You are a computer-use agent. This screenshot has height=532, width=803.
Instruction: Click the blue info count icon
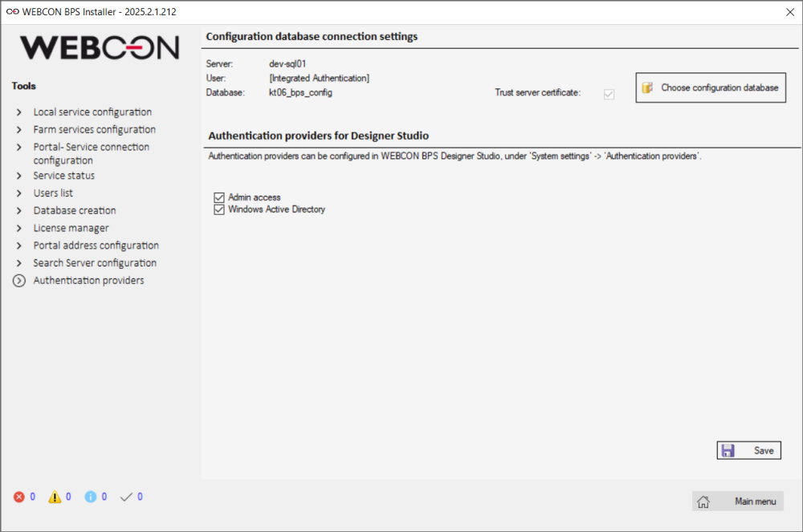click(x=91, y=497)
